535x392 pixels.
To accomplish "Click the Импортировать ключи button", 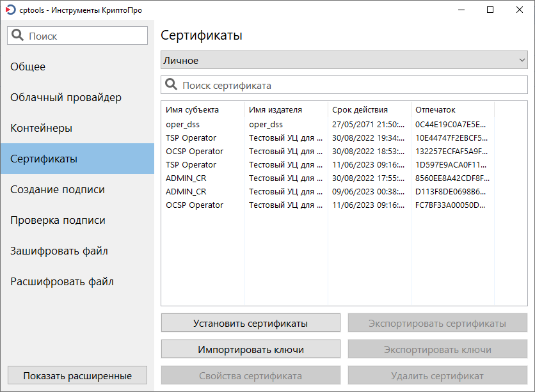I will pyautogui.click(x=251, y=349).
